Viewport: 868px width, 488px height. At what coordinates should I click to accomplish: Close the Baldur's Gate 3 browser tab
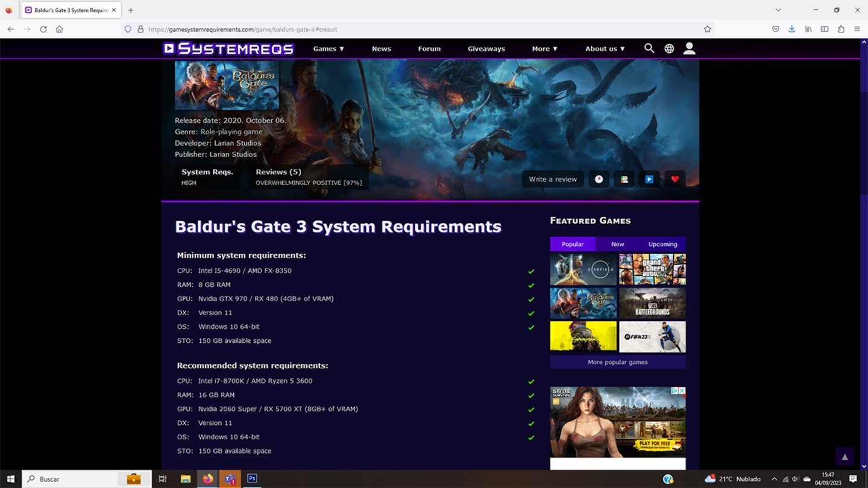pos(113,10)
